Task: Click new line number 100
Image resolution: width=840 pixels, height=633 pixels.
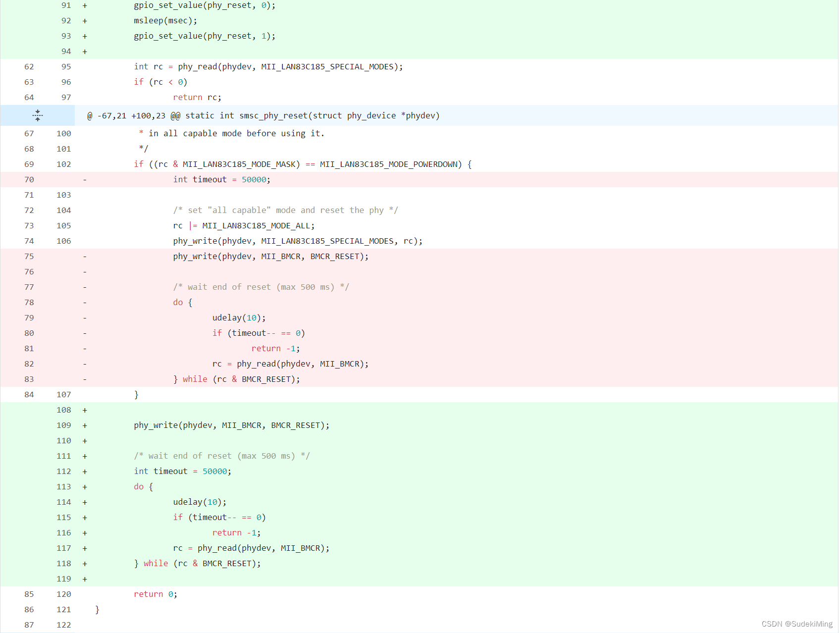Action: click(64, 133)
